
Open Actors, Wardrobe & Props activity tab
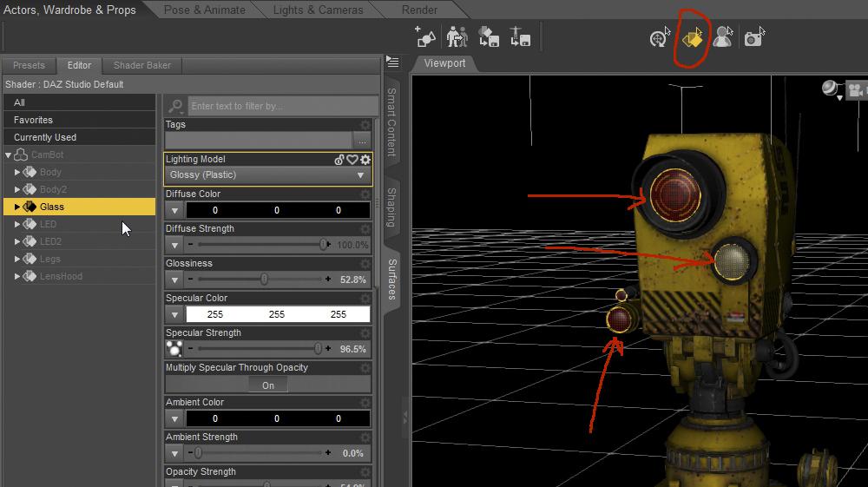tap(69, 10)
